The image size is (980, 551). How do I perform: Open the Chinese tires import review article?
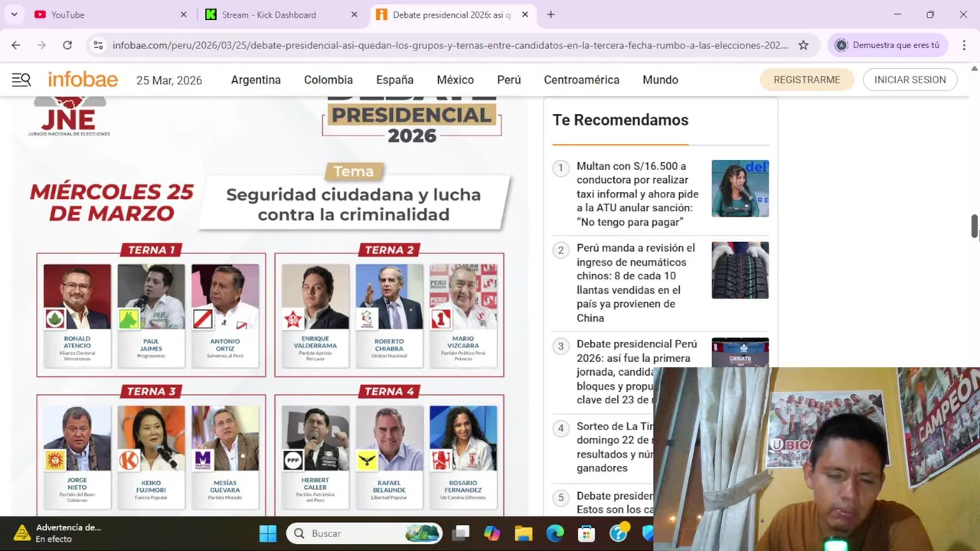637,283
